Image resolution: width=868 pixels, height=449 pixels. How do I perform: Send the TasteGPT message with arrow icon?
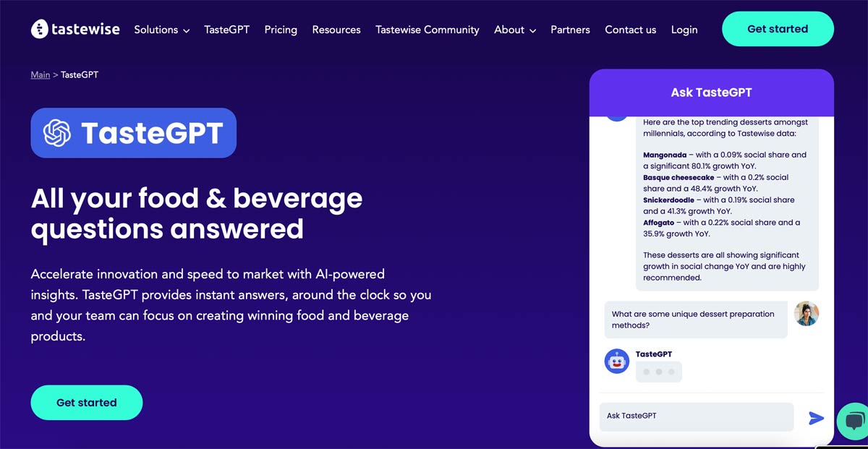(816, 418)
